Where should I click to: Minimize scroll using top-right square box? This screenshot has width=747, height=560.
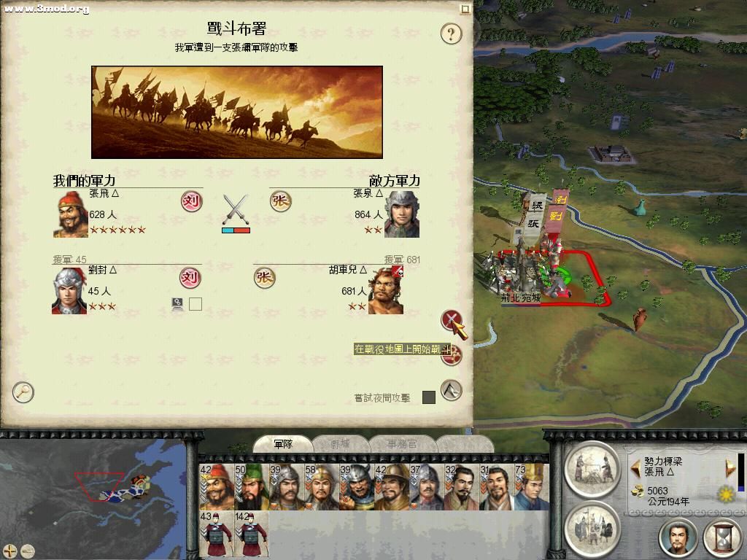click(465, 9)
